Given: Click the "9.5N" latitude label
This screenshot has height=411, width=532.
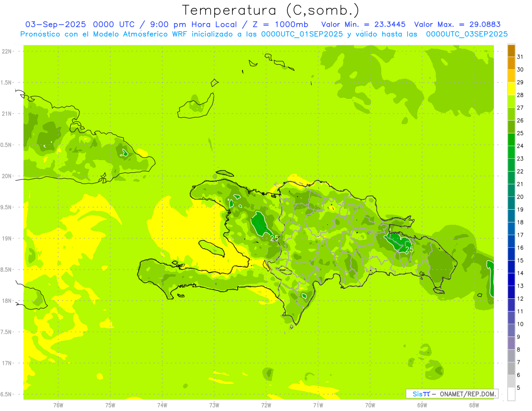Looking at the screenshot, I should click(6, 207).
